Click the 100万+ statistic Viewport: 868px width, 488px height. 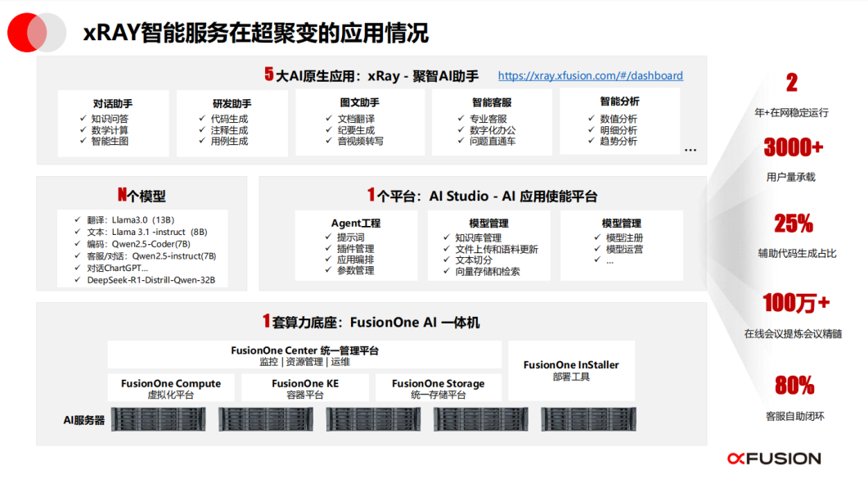[796, 303]
